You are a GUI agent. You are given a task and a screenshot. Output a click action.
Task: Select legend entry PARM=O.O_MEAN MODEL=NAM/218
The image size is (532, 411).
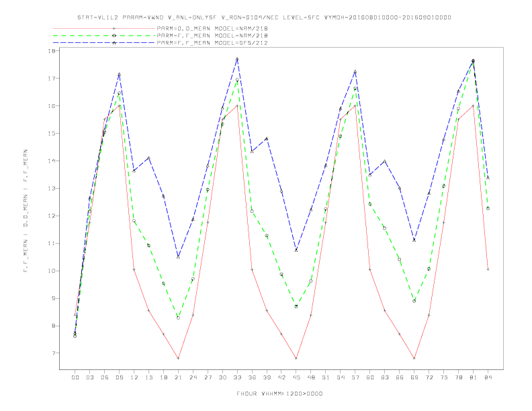pyautogui.click(x=212, y=28)
